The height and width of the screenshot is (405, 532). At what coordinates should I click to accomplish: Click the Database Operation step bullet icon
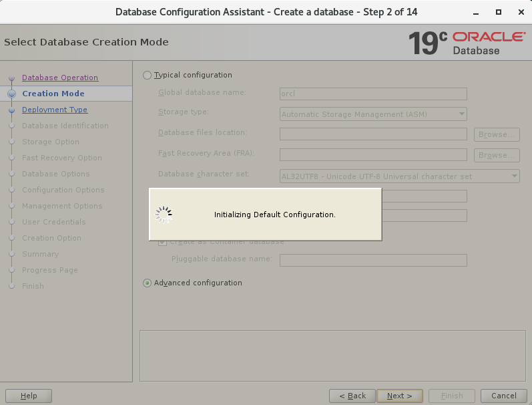pos(12,78)
